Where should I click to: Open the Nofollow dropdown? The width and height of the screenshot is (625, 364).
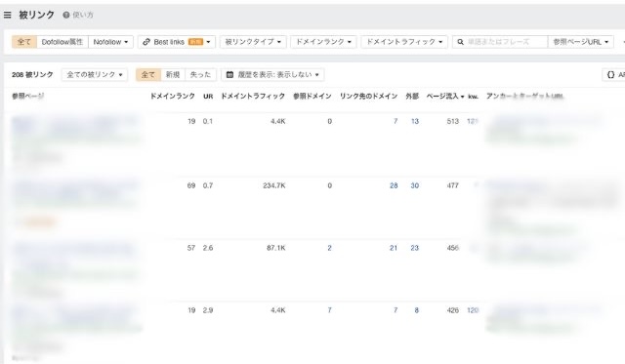click(110, 42)
